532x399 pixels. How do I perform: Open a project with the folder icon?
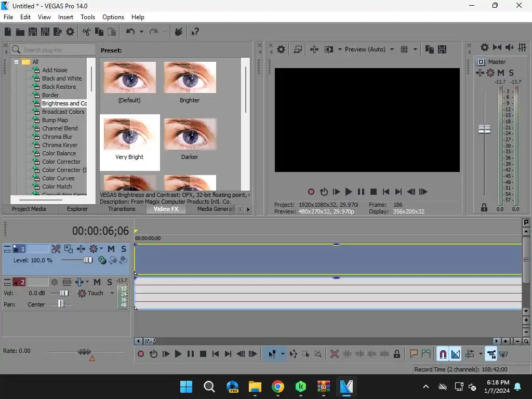20,32
